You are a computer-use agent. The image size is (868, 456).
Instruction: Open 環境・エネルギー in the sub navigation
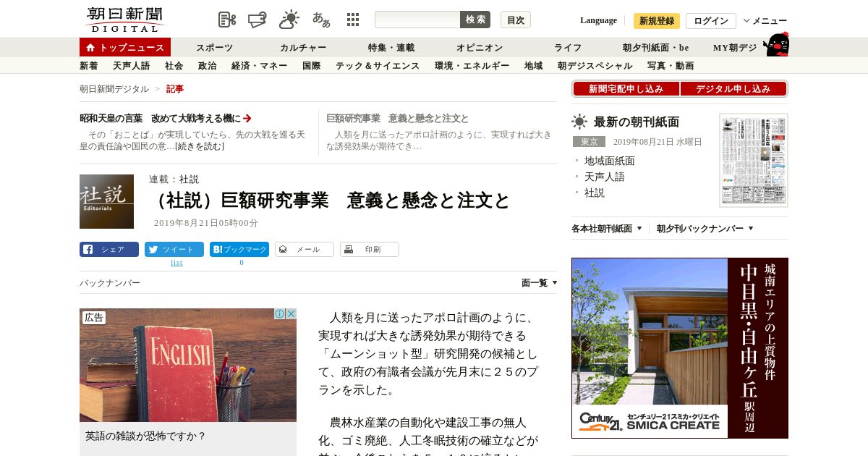[x=472, y=66]
